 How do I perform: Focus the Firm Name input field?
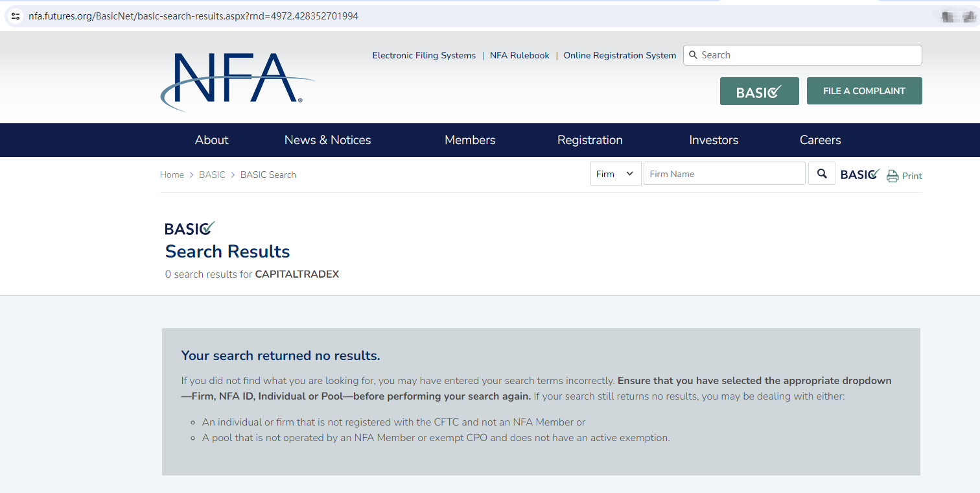tap(725, 174)
